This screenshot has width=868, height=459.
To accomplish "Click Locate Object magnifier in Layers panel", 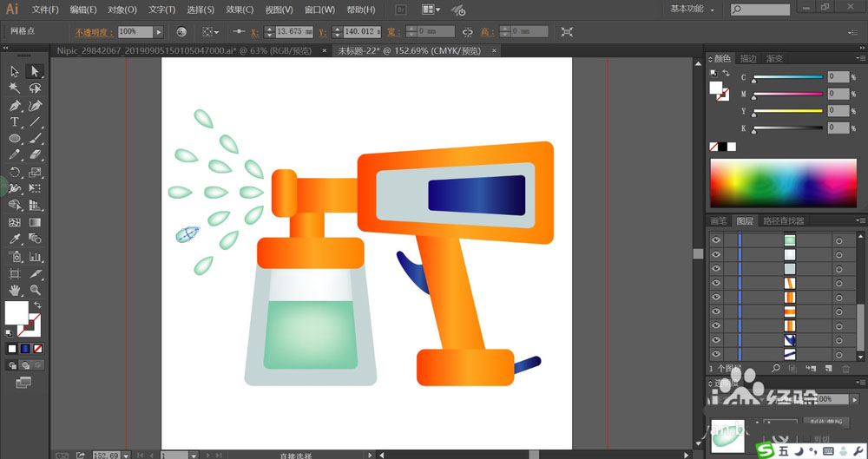I will point(775,368).
